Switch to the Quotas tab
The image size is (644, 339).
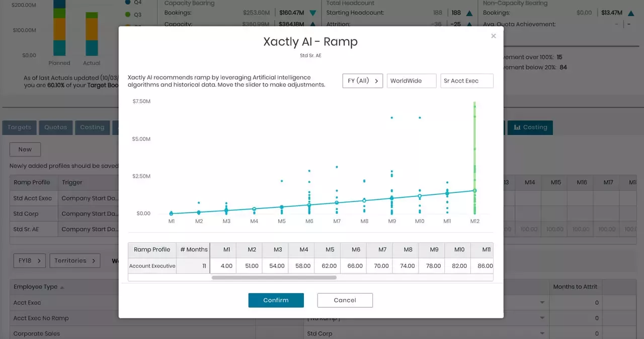pyautogui.click(x=55, y=127)
